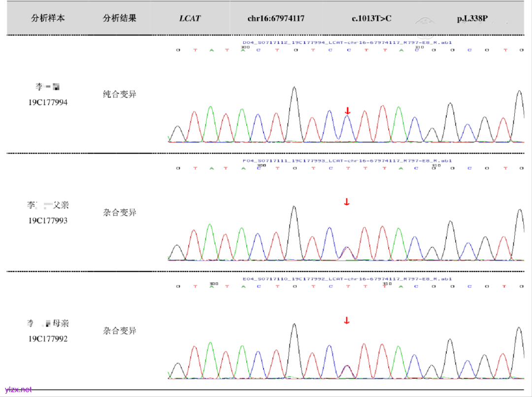Click the LCAT gene name header
532x397 pixels.
coord(190,18)
